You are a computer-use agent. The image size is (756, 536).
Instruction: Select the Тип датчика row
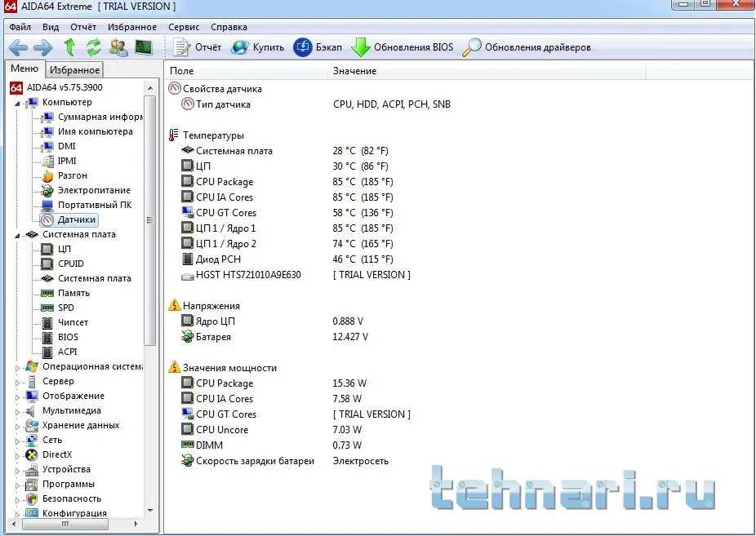(316, 104)
